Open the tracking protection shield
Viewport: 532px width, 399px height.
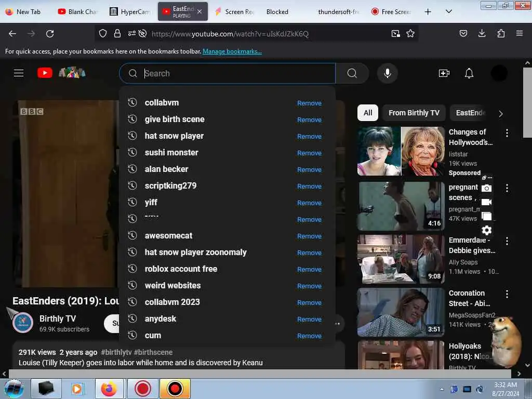click(x=103, y=34)
